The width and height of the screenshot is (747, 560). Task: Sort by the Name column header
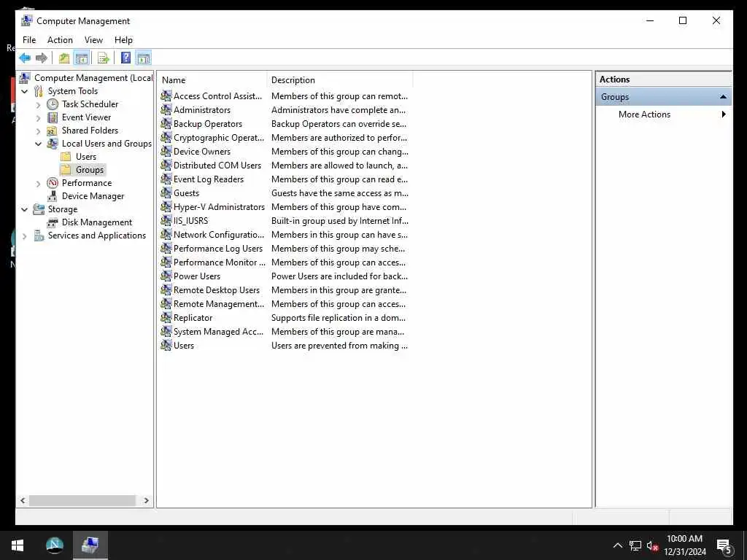pos(212,80)
